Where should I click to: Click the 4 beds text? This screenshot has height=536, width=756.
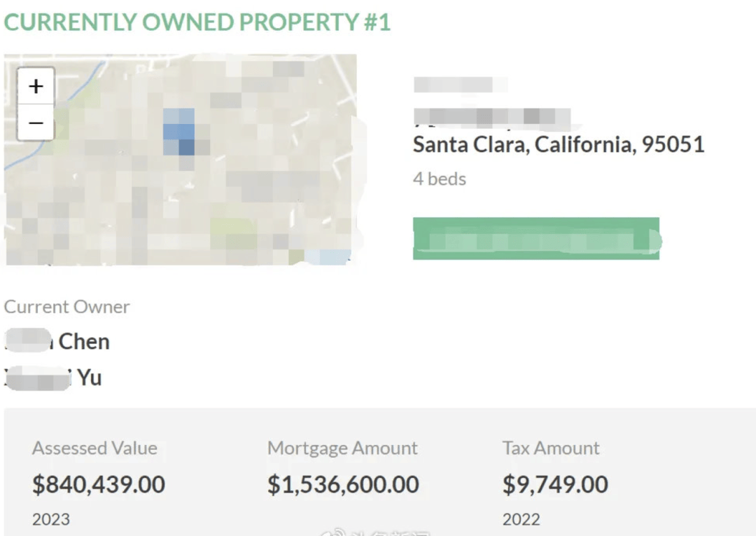point(439,179)
